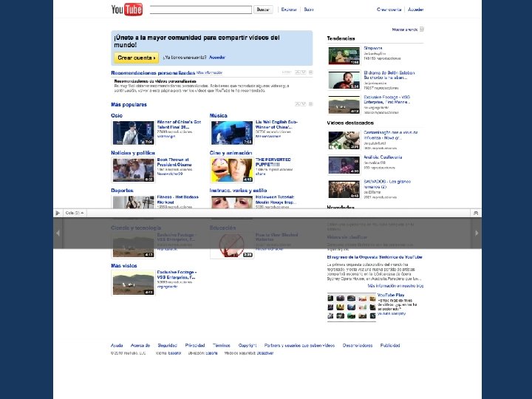The height and width of the screenshot is (399, 532).
Task: Click yellow Crear cuenta button in banner
Action: pos(137,58)
